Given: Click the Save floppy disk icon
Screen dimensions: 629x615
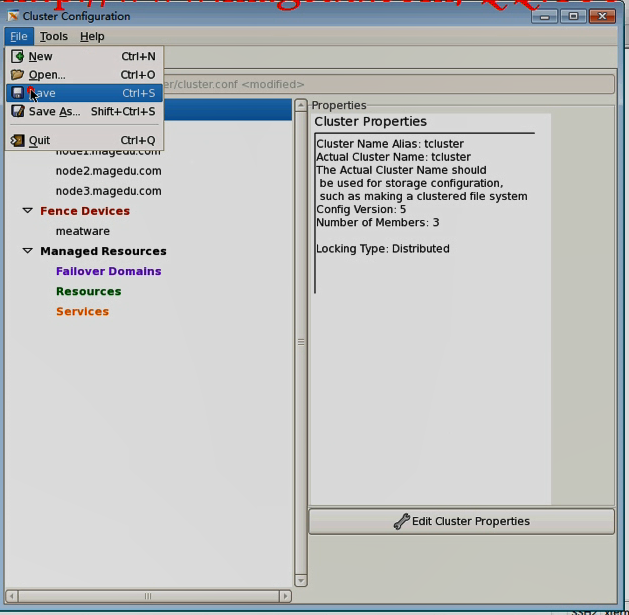Looking at the screenshot, I should [x=17, y=93].
